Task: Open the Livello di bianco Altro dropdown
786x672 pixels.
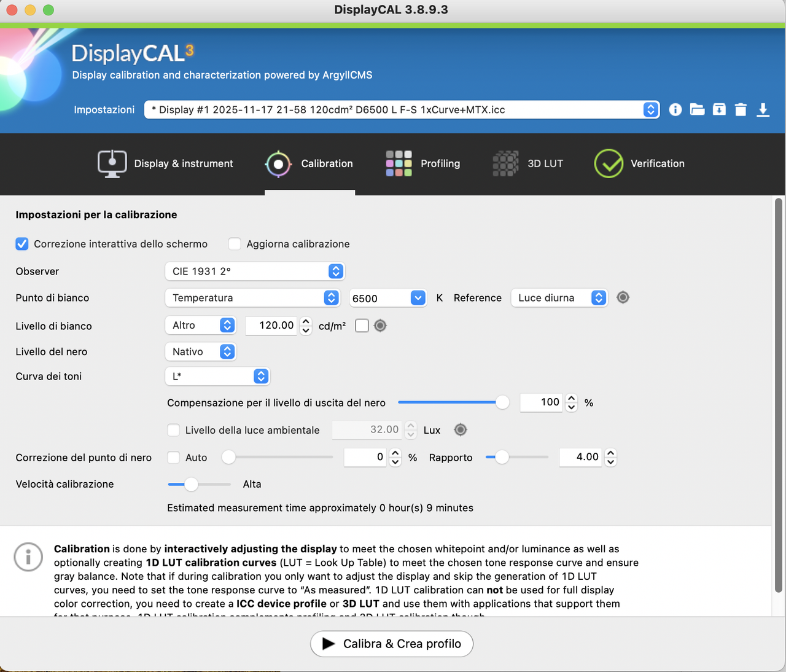Action: [x=200, y=325]
